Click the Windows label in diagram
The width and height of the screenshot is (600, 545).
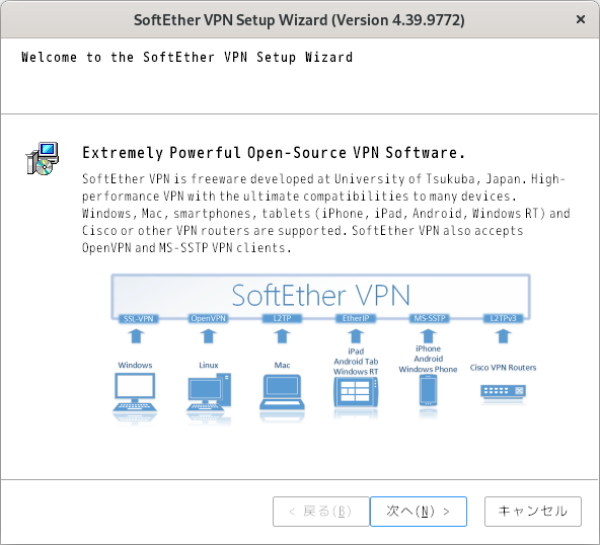(135, 365)
